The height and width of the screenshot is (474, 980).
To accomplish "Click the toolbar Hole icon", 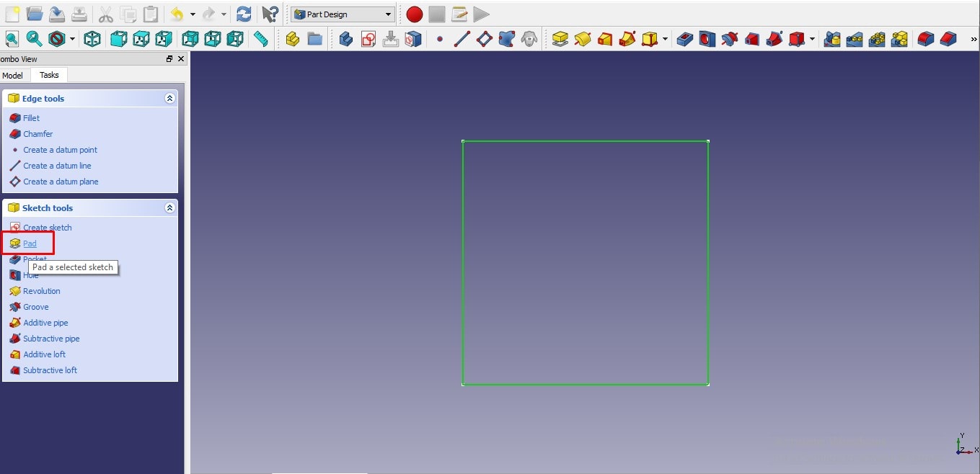I will pyautogui.click(x=707, y=39).
